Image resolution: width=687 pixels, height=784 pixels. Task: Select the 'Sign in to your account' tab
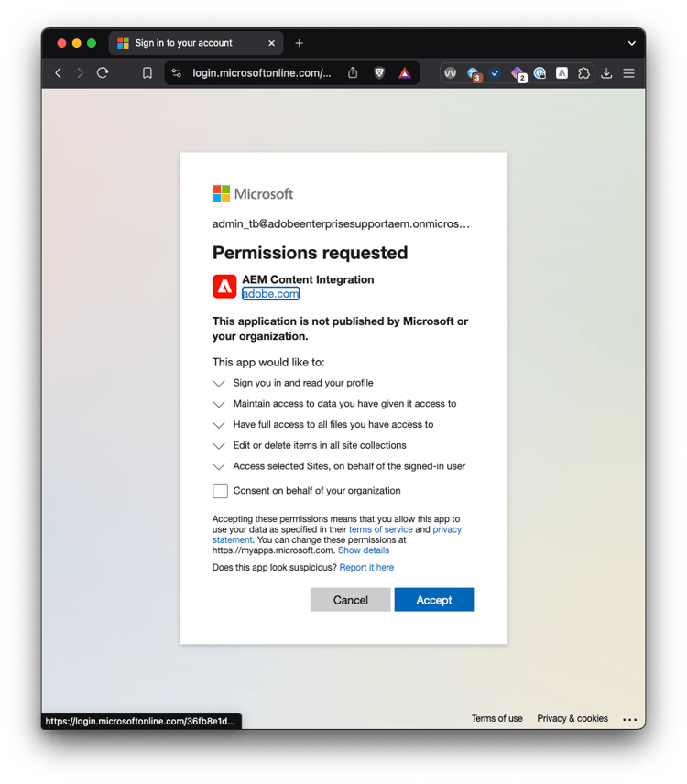pos(196,43)
